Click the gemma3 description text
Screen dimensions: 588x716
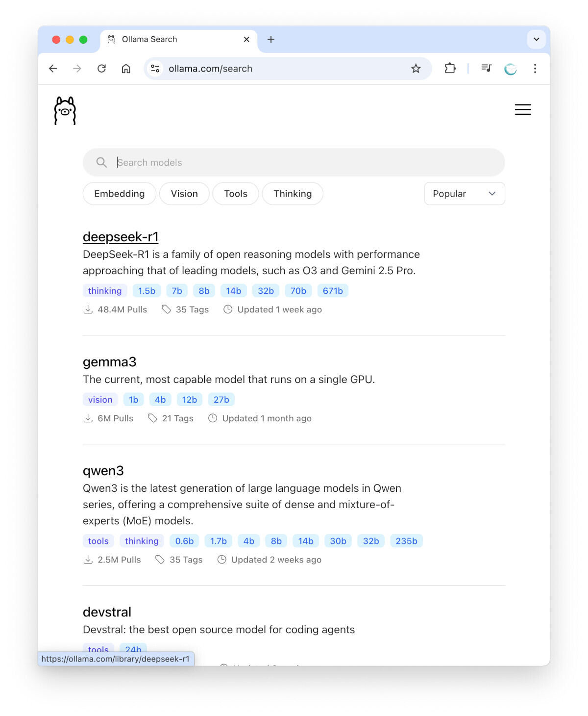[x=229, y=380]
